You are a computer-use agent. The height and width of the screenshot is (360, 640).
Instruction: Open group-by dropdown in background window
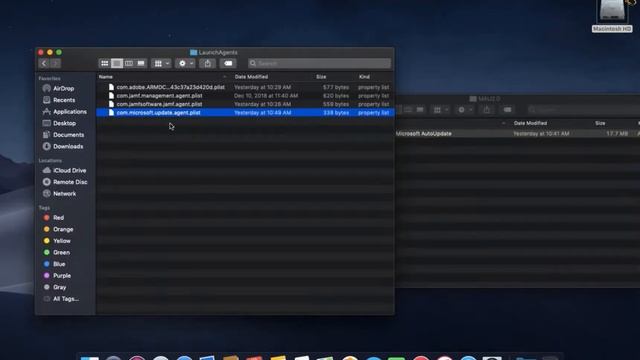[x=440, y=109]
